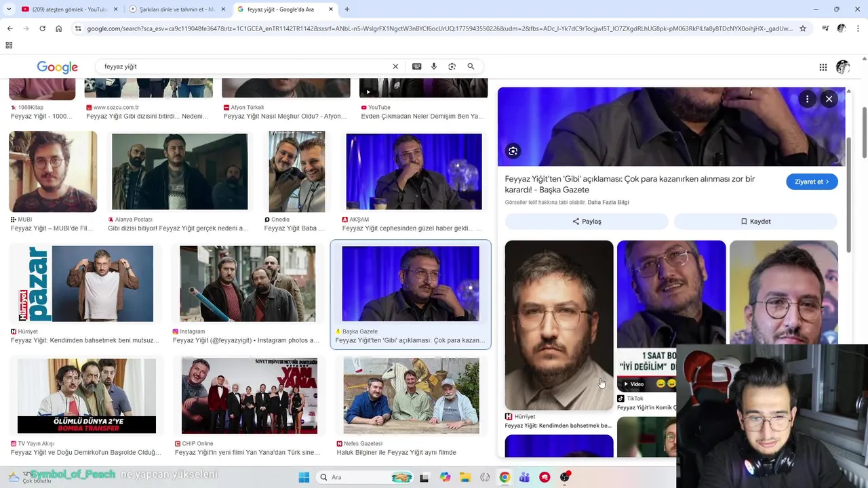Click the YouTube Evden Çıkmadan result caption
This screenshot has width=868, height=488.
point(422,116)
